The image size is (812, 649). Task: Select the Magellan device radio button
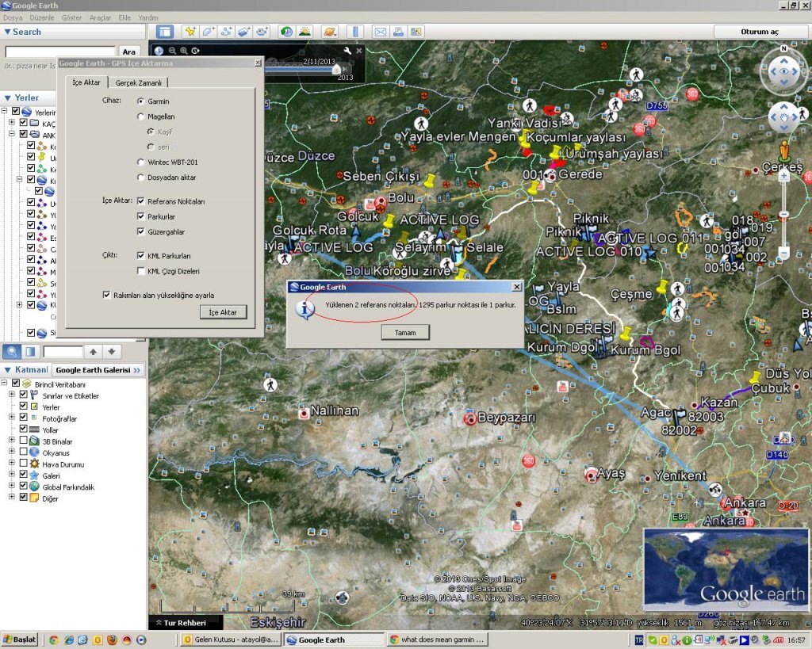point(140,116)
